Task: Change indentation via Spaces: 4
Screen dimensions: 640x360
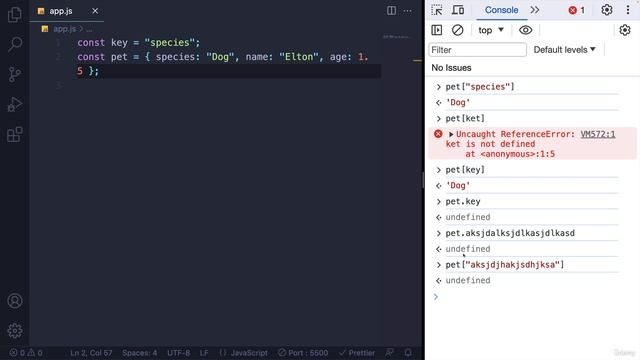Action: [140, 353]
